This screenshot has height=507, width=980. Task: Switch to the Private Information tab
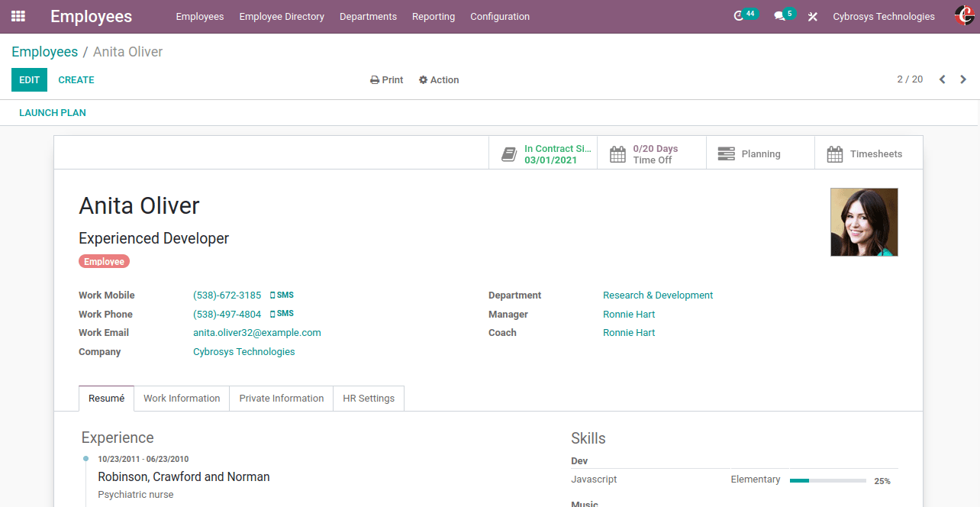pos(281,398)
